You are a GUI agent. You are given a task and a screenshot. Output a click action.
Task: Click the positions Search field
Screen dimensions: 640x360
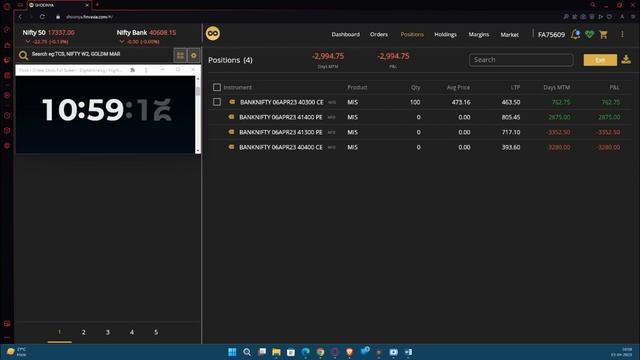point(521,60)
